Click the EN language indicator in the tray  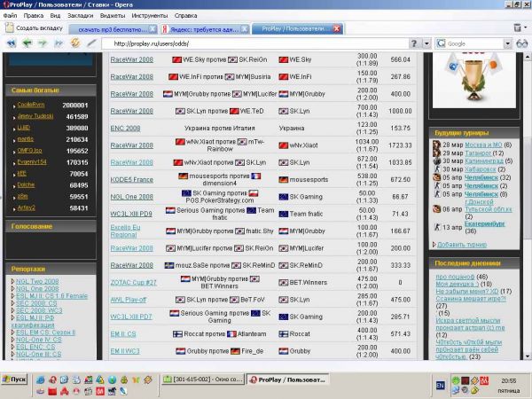[440, 385]
